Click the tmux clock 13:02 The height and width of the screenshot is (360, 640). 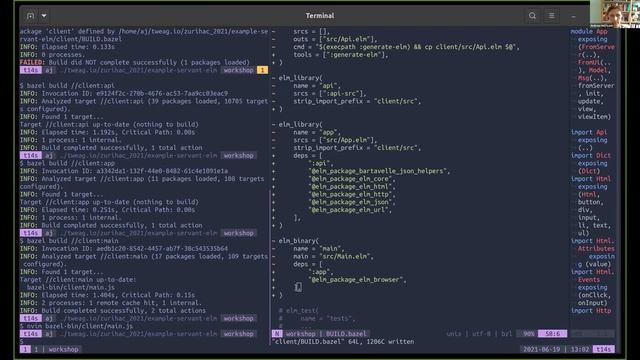pos(580,349)
